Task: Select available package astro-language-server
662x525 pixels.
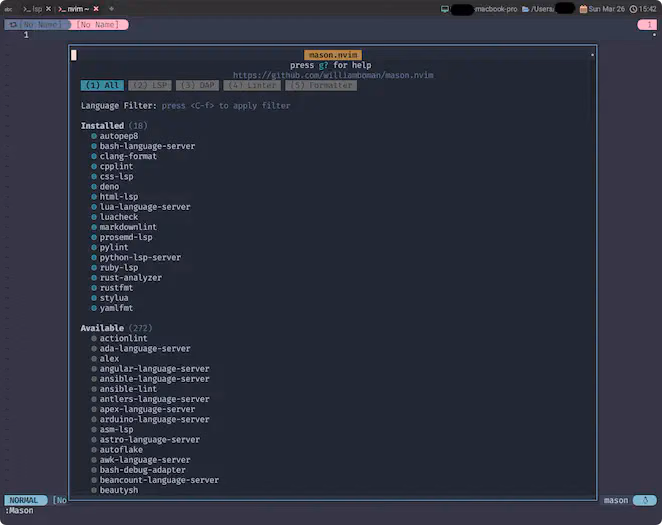Action: 149,439
